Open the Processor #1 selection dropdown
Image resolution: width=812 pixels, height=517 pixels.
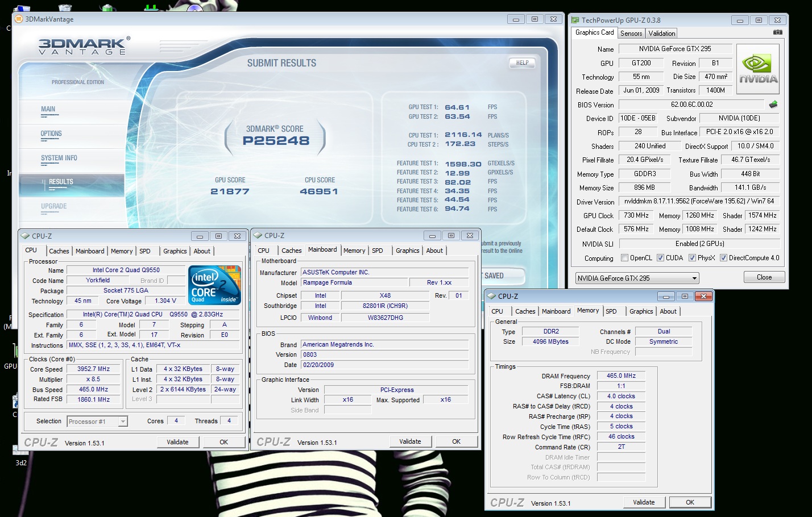click(97, 422)
